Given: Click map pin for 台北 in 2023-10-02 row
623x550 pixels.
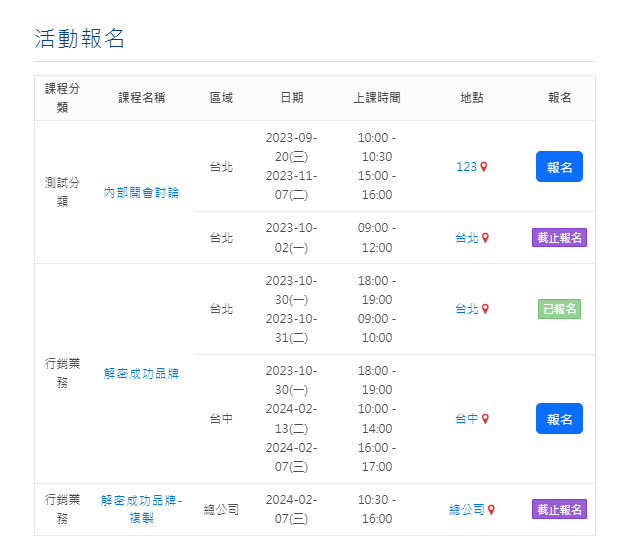Looking at the screenshot, I should click(x=486, y=238).
